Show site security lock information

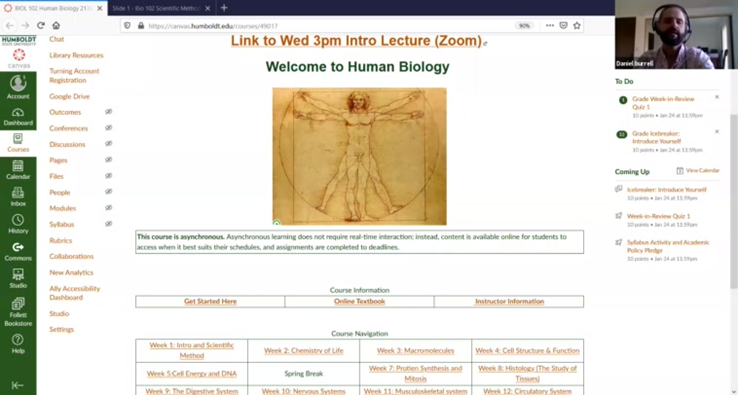pyautogui.click(x=141, y=26)
